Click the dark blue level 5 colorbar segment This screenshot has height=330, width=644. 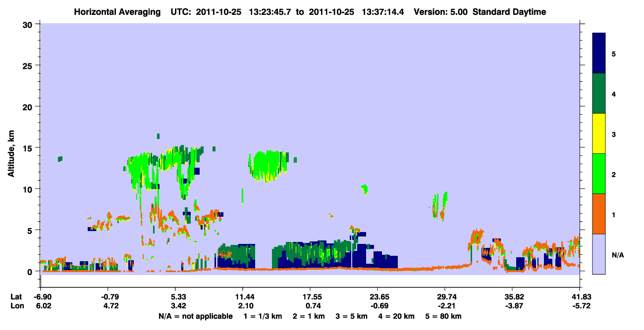tap(599, 53)
